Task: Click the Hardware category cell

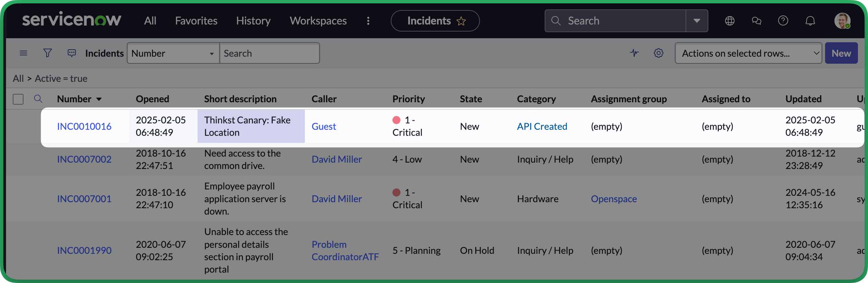Action: click(538, 199)
